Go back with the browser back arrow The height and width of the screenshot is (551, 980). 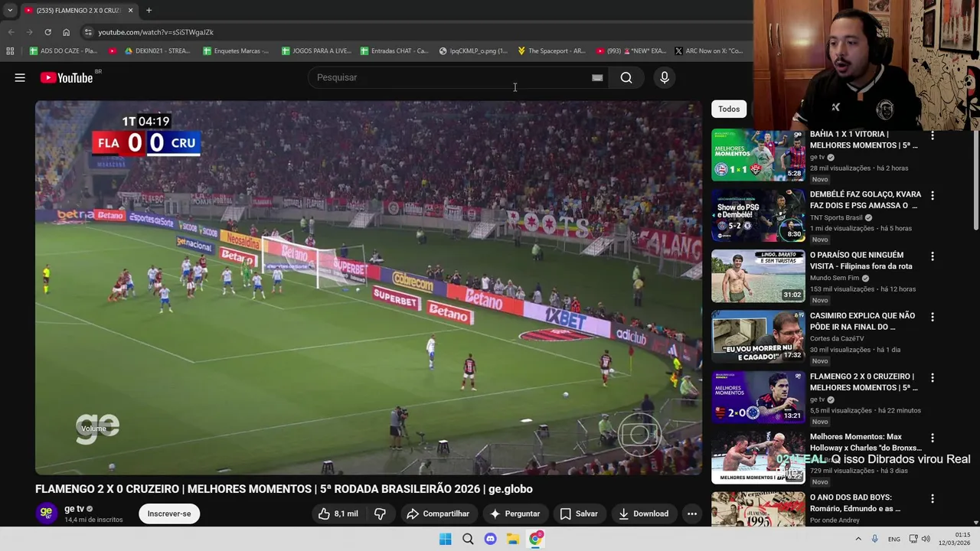click(11, 32)
